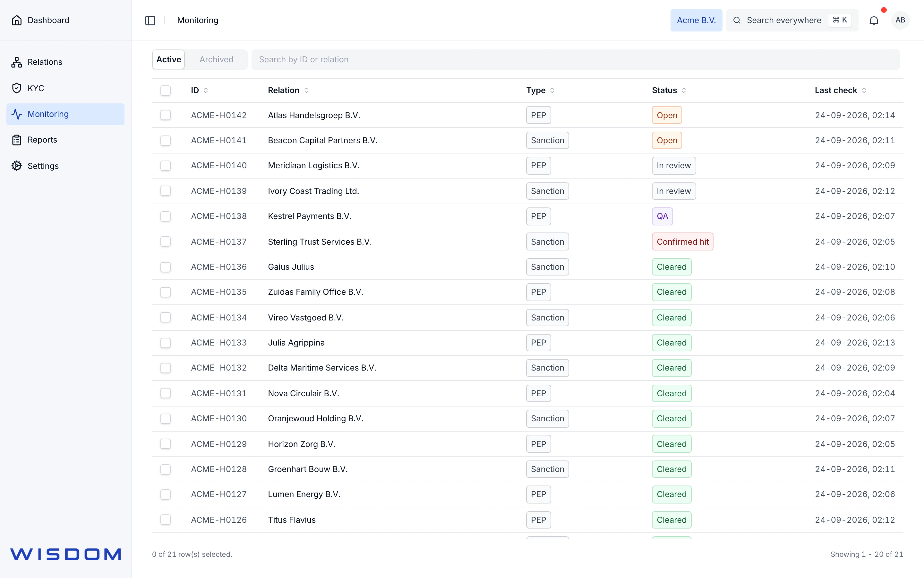The width and height of the screenshot is (924, 578).
Task: Check the ACME-H0142 row checkbox
Action: 165,115
